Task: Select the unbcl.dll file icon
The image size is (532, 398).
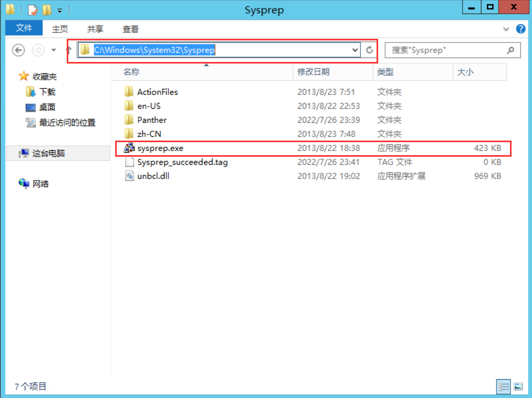Action: tap(129, 176)
